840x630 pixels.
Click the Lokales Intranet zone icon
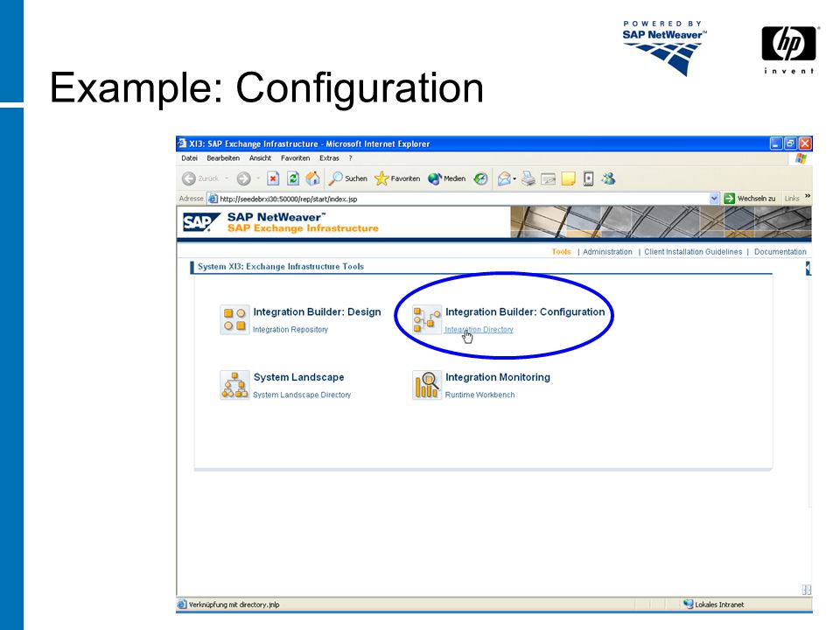(x=689, y=605)
